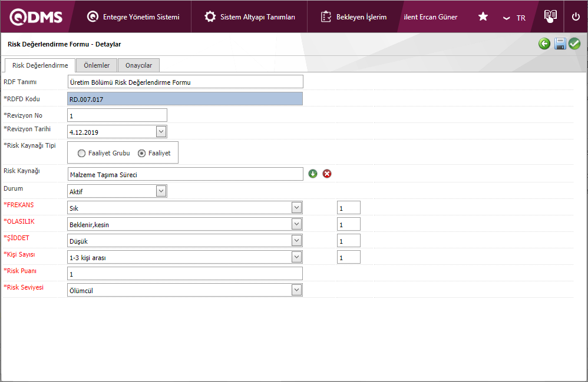Image resolution: width=588 pixels, height=382 pixels.
Task: Select risk source with green arrow icon
Action: 313,174
